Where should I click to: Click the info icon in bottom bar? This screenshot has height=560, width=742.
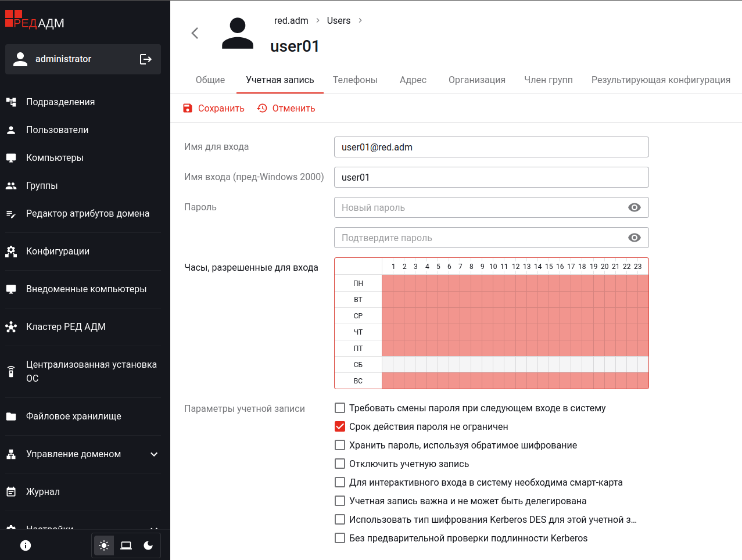[x=26, y=545]
